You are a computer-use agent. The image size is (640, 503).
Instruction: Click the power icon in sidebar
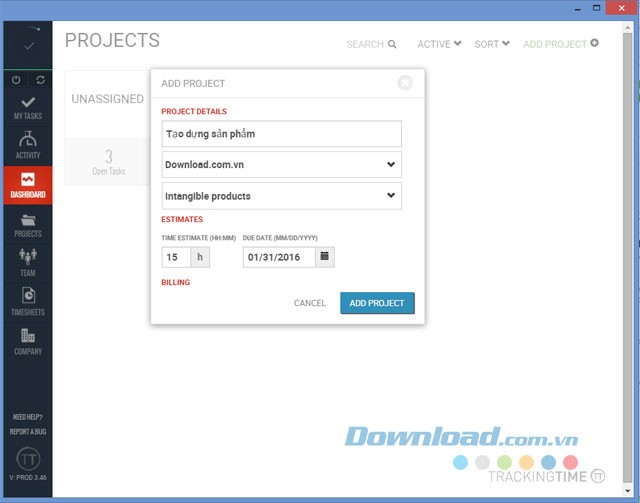16,79
